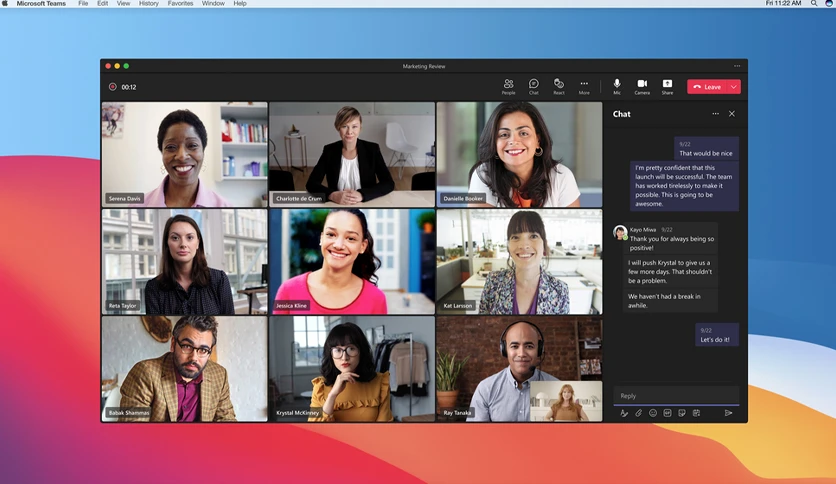Select Kat Larsson video tile
Image resolution: width=836 pixels, height=484 pixels.
click(519, 262)
